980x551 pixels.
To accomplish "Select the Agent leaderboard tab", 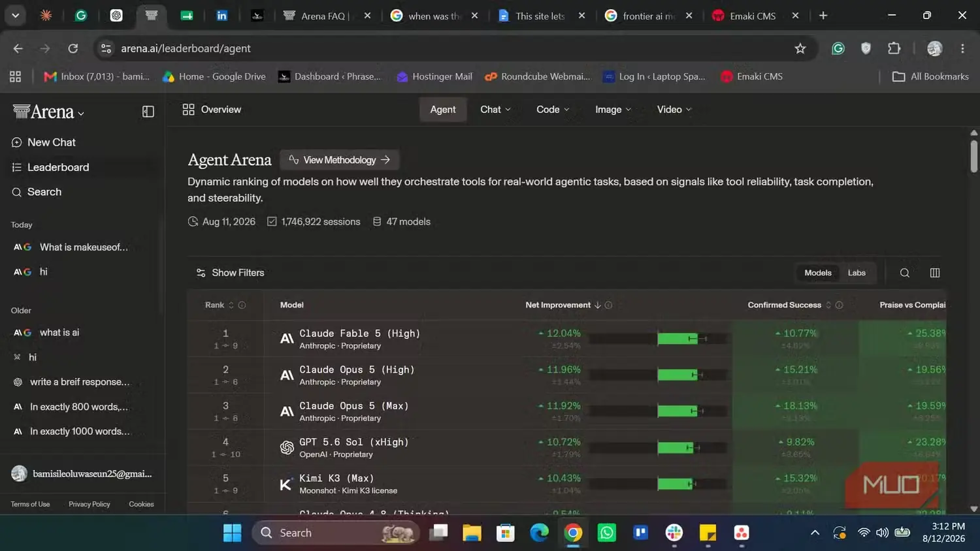I will [x=443, y=110].
